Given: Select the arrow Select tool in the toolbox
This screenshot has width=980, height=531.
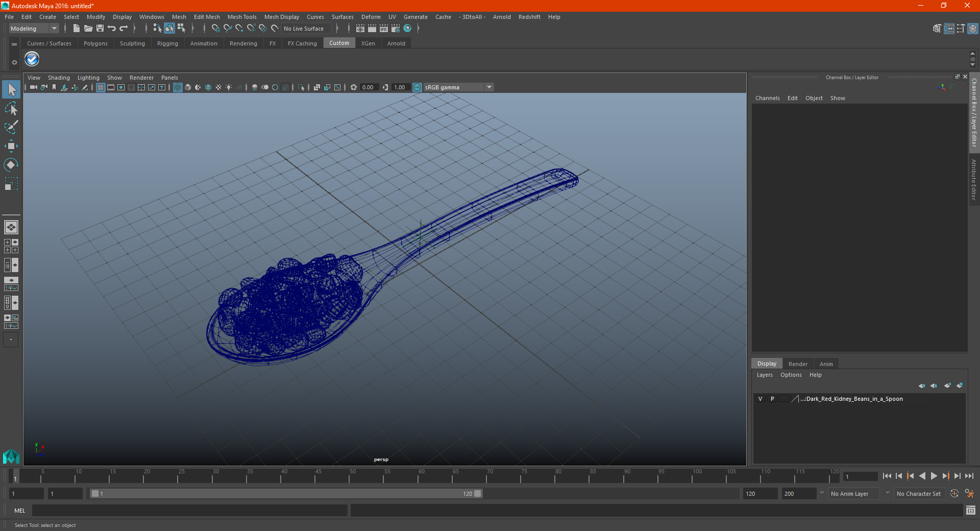Looking at the screenshot, I should [x=11, y=89].
